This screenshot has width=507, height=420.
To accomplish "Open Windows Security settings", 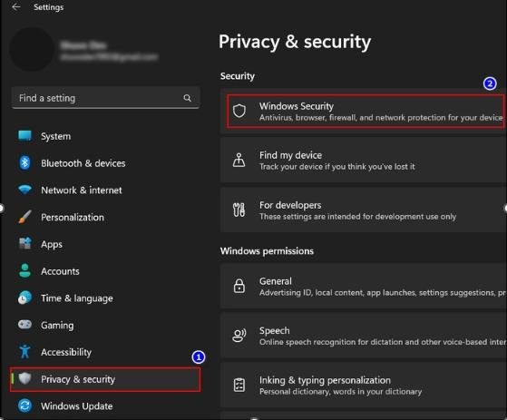I will click(x=365, y=111).
